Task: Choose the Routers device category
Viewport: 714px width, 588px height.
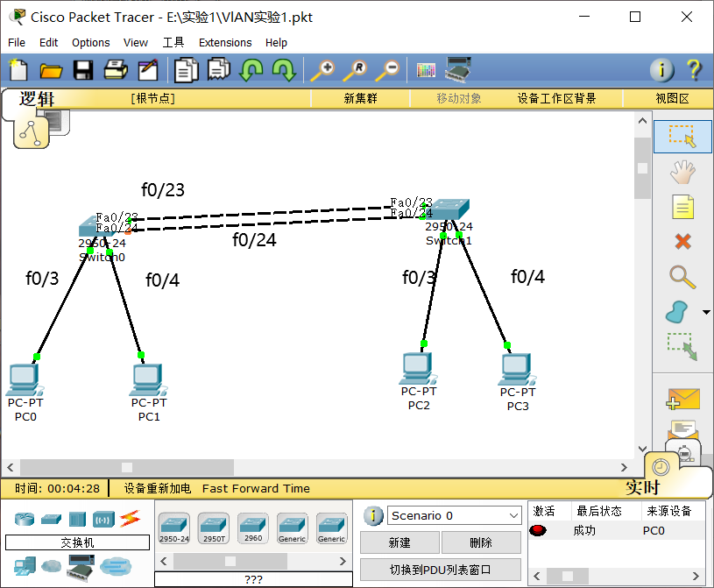Action: pos(25,519)
